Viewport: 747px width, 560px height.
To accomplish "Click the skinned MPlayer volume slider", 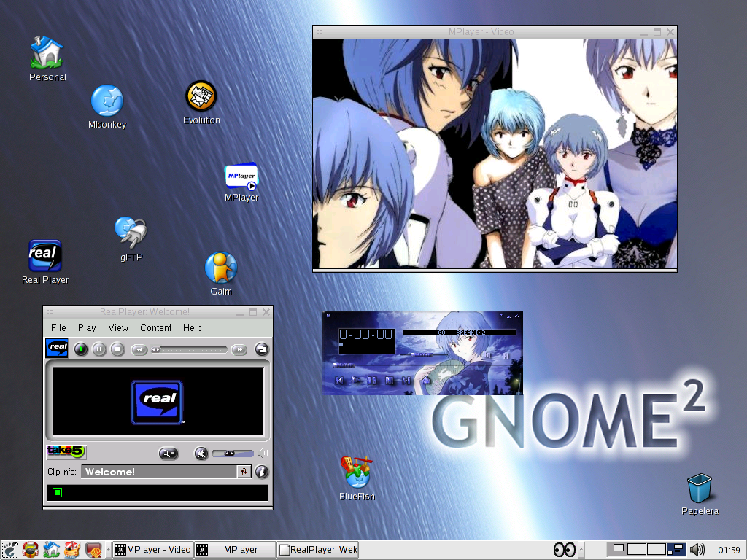I will pos(424,355).
